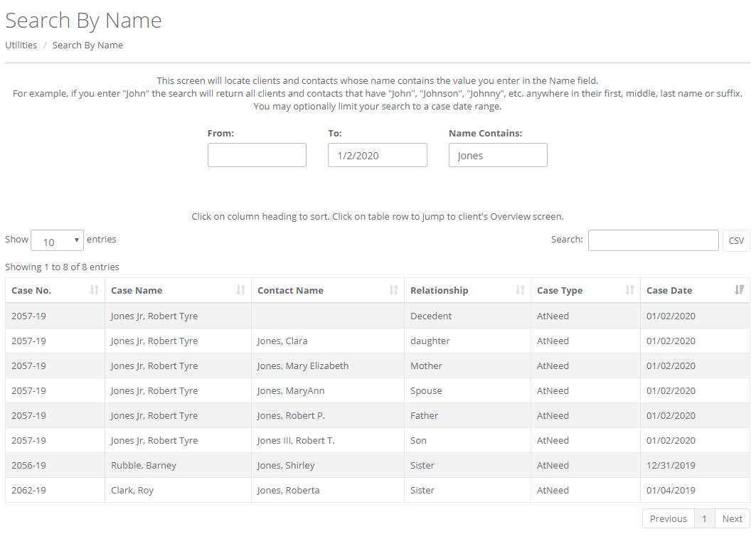
Task: Click the From date field
Action: point(257,155)
